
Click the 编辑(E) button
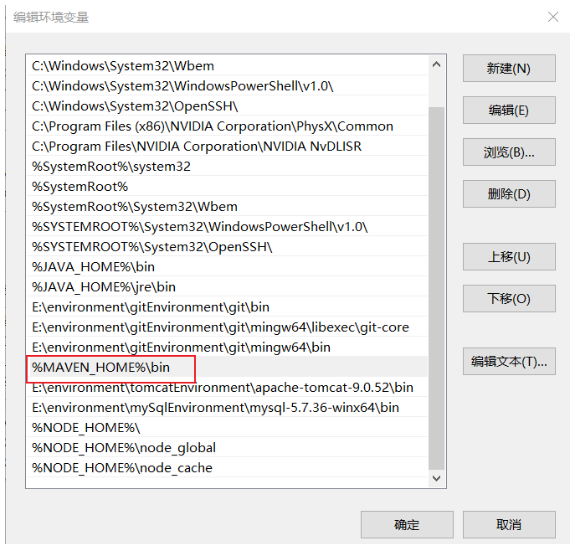pos(509,110)
